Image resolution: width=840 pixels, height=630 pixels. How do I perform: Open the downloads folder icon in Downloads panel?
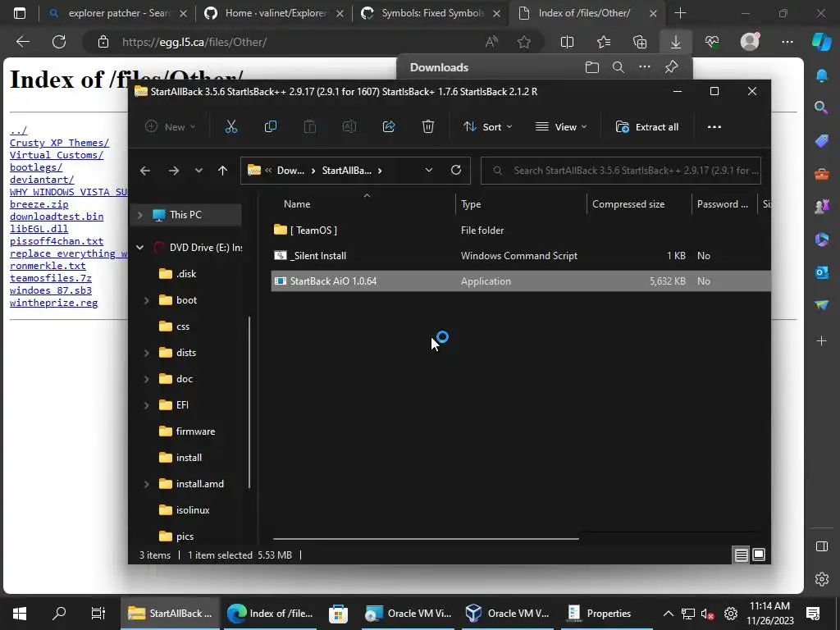click(592, 67)
